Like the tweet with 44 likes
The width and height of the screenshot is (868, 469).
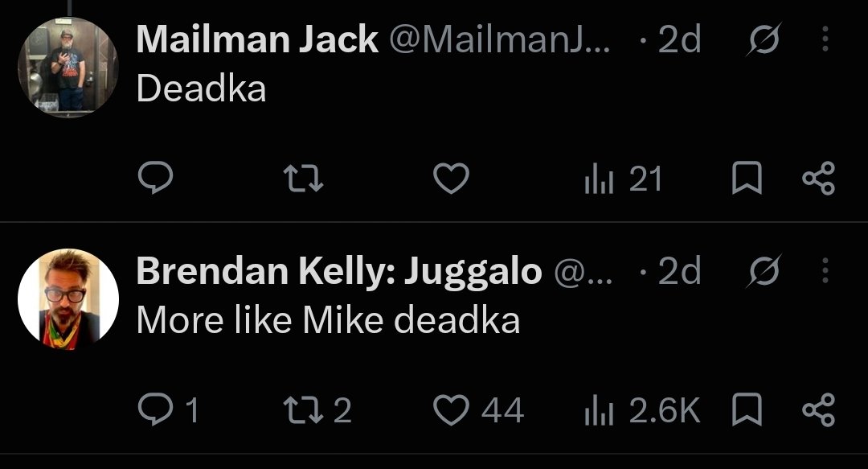coord(478,409)
